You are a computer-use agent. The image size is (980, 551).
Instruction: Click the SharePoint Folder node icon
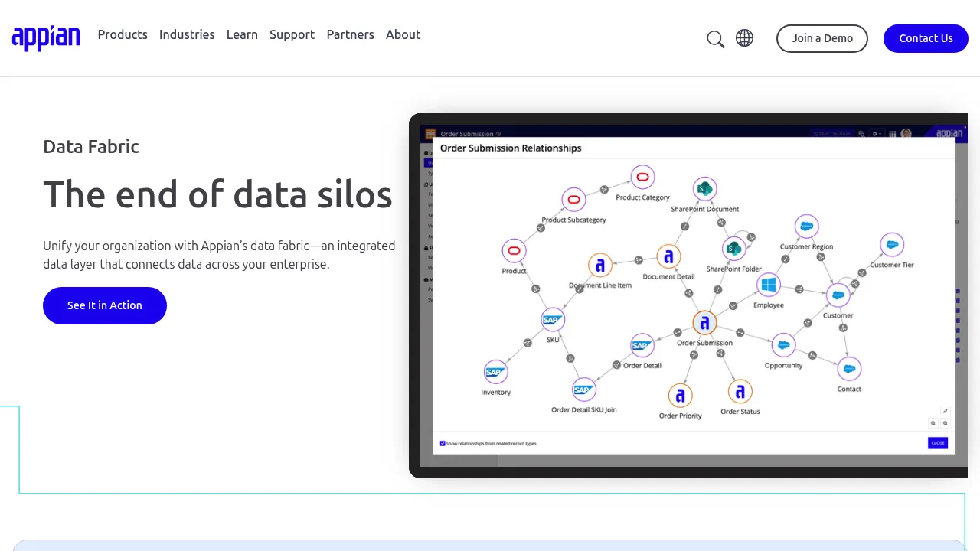coord(733,249)
